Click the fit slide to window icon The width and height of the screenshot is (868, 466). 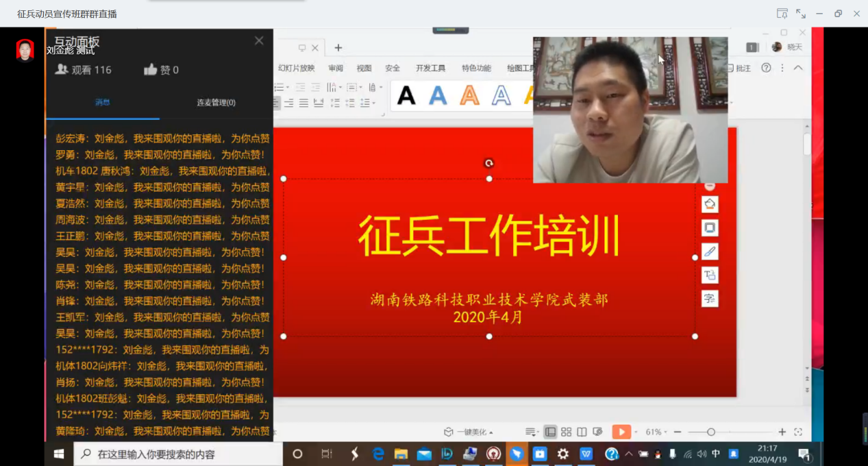[798, 432]
